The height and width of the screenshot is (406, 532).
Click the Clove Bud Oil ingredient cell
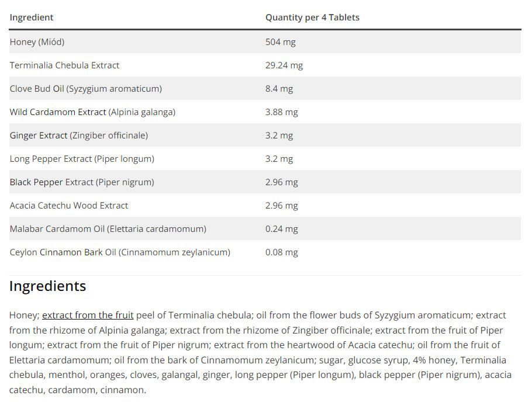[x=86, y=89]
